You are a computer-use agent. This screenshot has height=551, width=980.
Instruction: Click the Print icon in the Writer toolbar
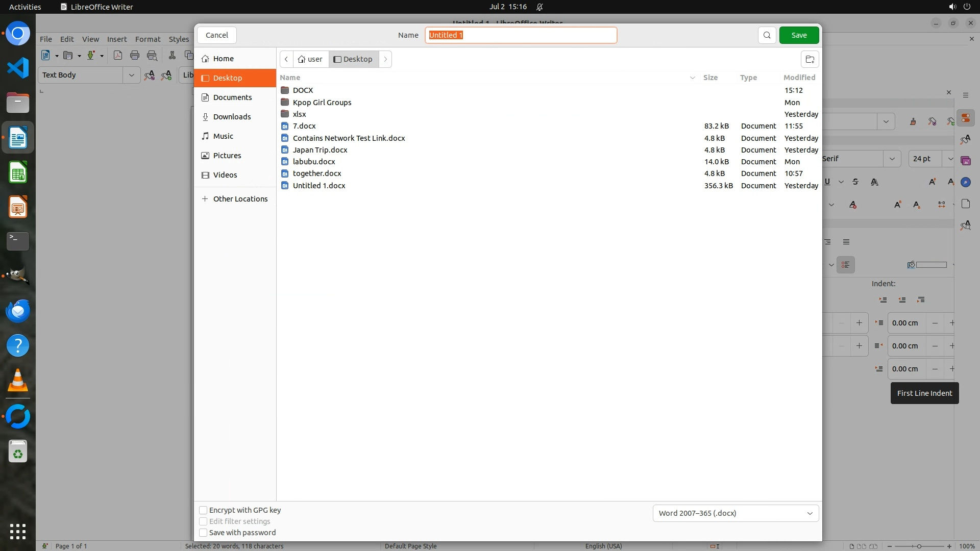click(135, 56)
